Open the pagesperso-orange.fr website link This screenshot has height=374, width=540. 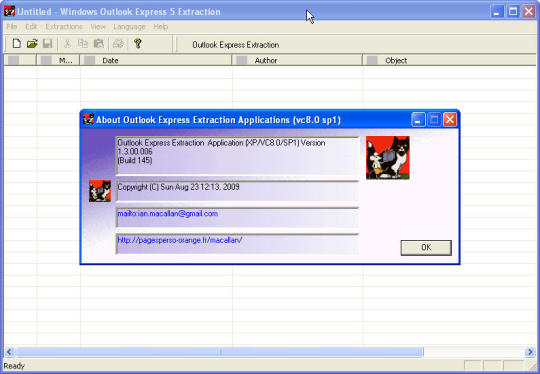point(180,240)
